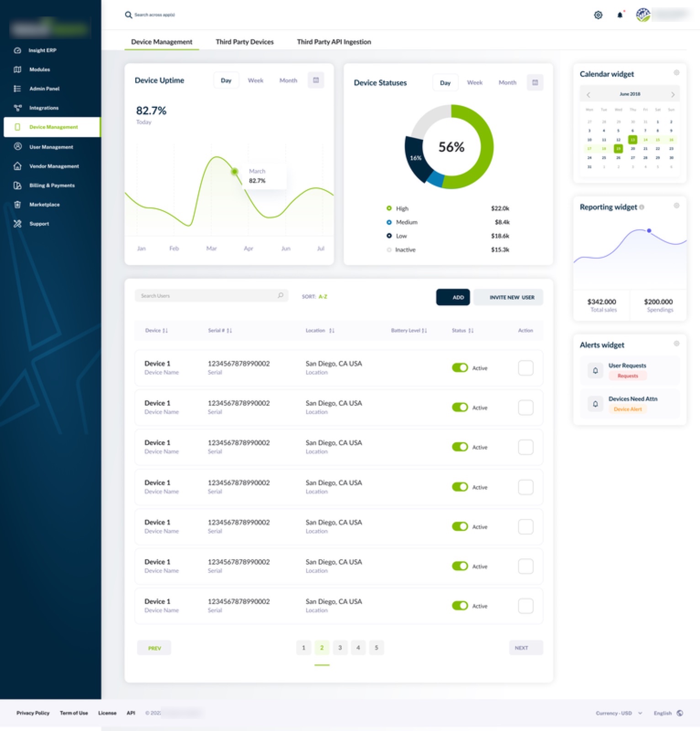Click the Search Users input field
The height and width of the screenshot is (731, 700).
click(211, 296)
